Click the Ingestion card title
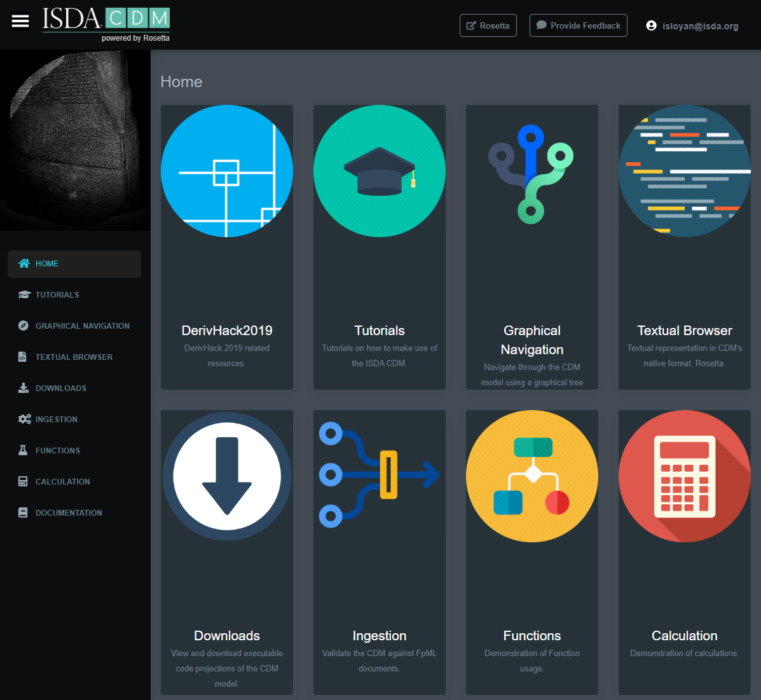The image size is (761, 700). click(380, 635)
